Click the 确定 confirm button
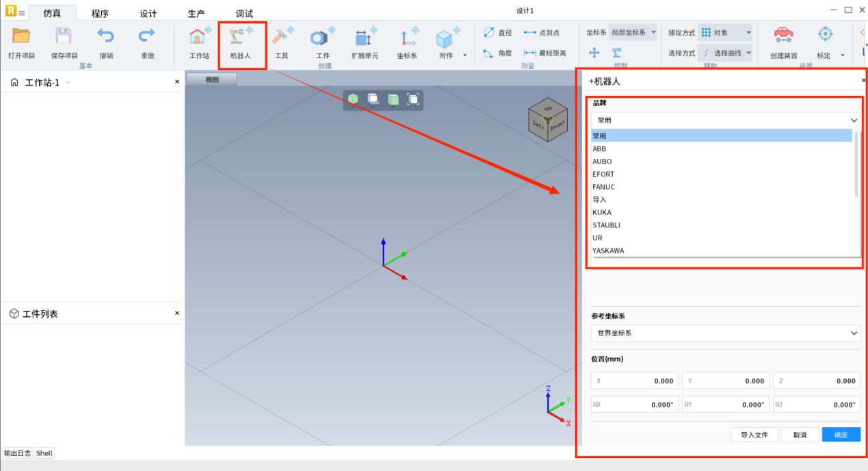Viewport: 868px width, 471px height. [841, 435]
